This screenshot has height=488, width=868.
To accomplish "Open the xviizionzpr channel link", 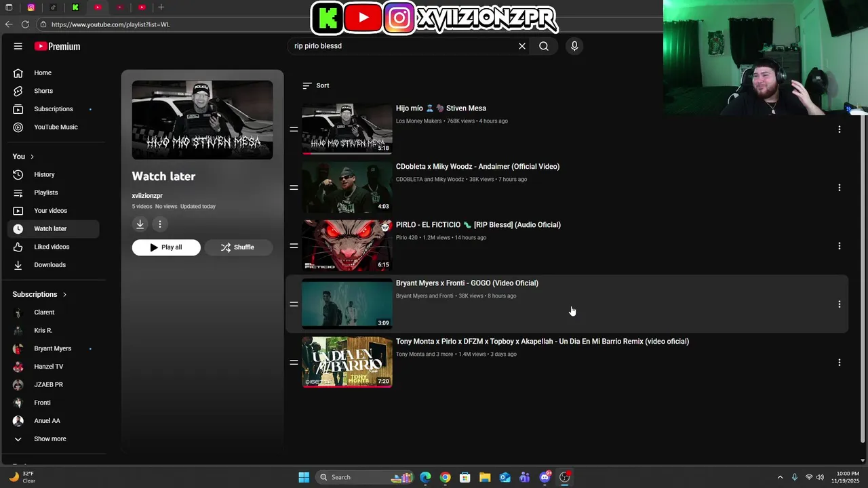I will coord(147,195).
